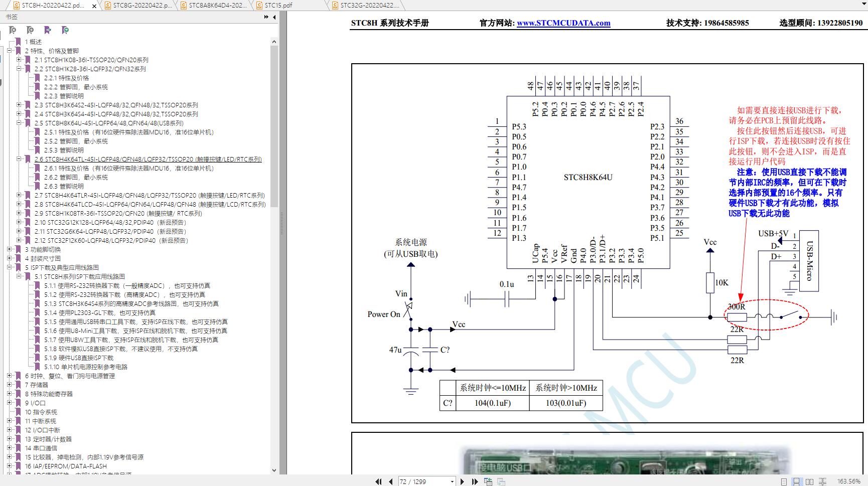Collapse '2 特性、价格及管脚' tree node
The width and height of the screenshot is (868, 486).
10,51
